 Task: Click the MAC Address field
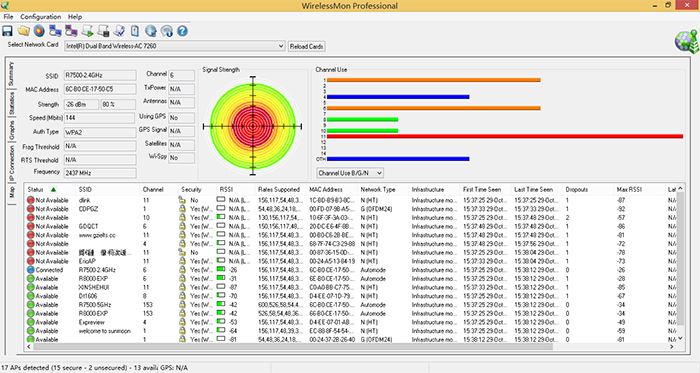[100, 89]
